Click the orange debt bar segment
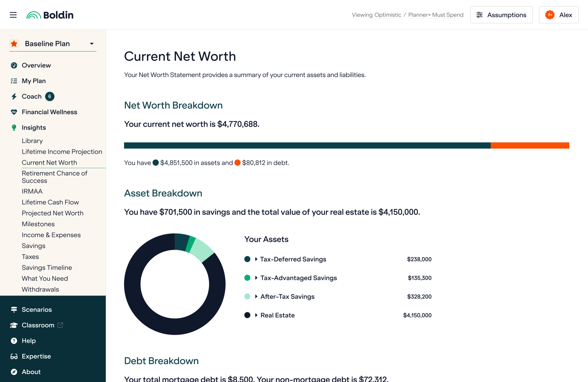588x382 pixels. tap(530, 146)
